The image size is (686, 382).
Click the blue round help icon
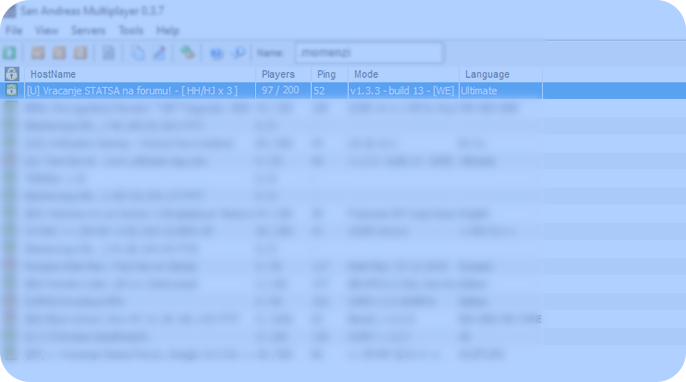click(217, 53)
